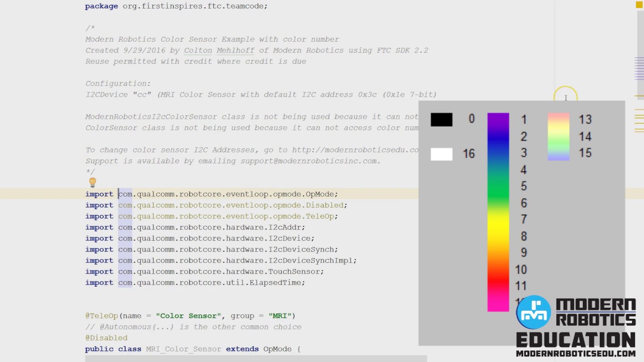Click the import I2cDeviceSynchImpl line
Image resolution: width=644 pixels, height=362 pixels.
[221, 260]
